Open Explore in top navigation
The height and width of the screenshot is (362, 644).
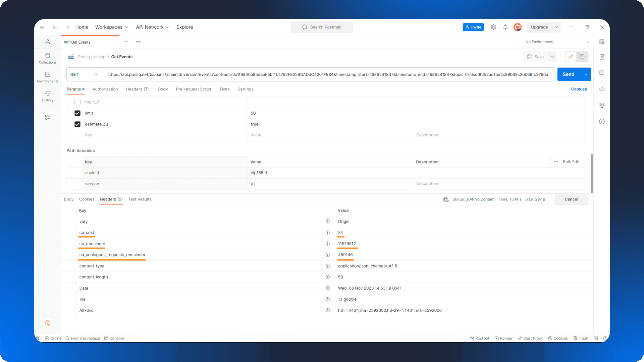pyautogui.click(x=185, y=27)
